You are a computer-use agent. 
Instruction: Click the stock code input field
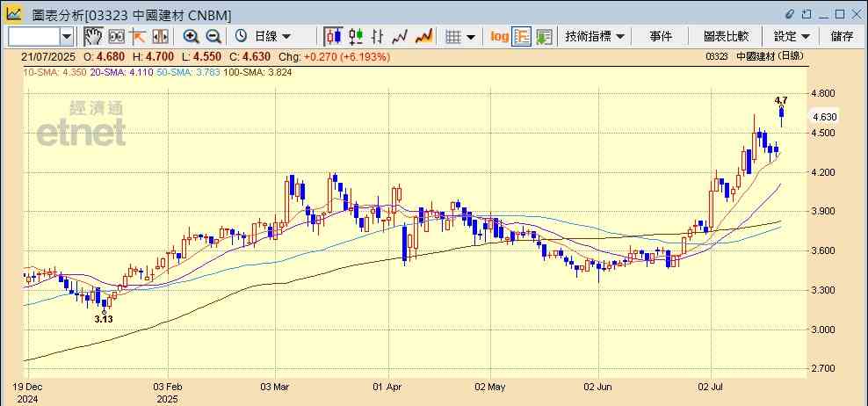[x=34, y=37]
